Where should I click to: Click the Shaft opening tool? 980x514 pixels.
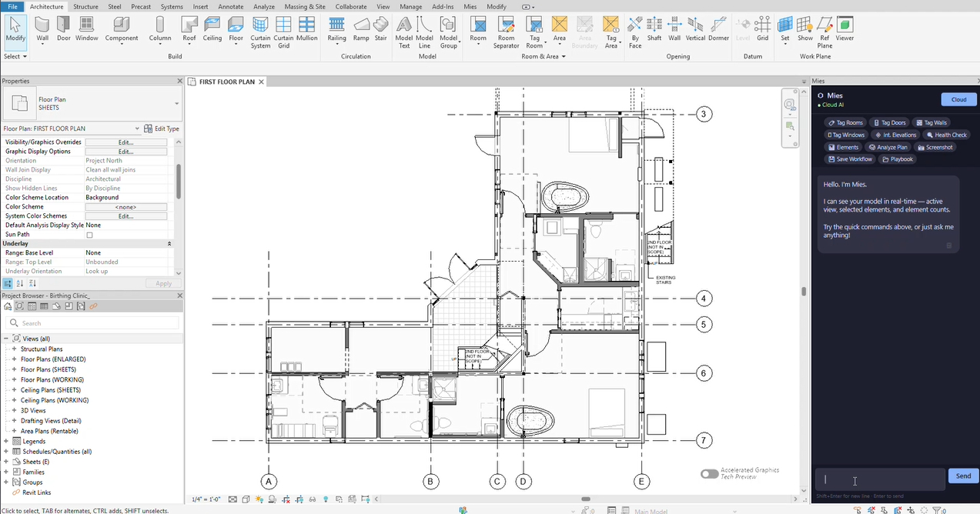pyautogui.click(x=654, y=28)
